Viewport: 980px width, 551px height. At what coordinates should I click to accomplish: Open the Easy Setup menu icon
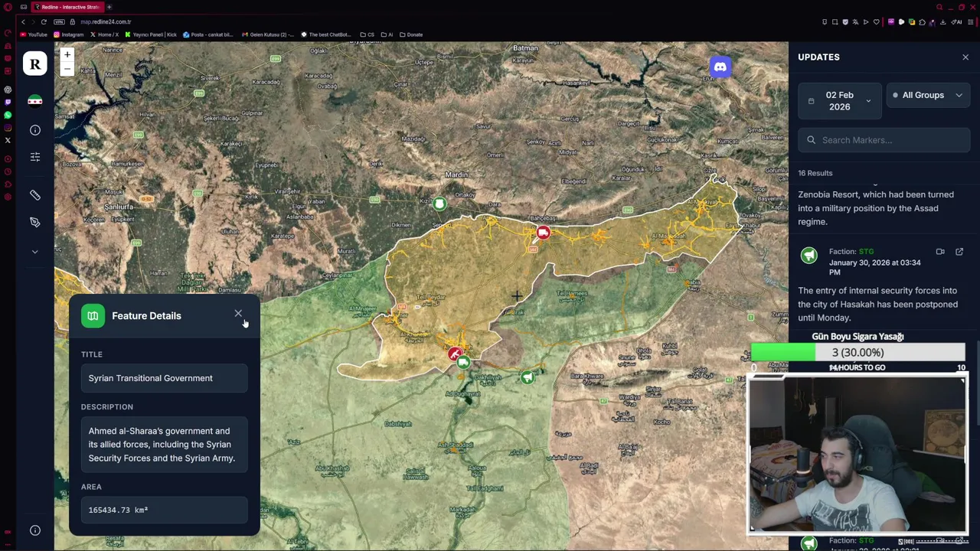pos(972,22)
